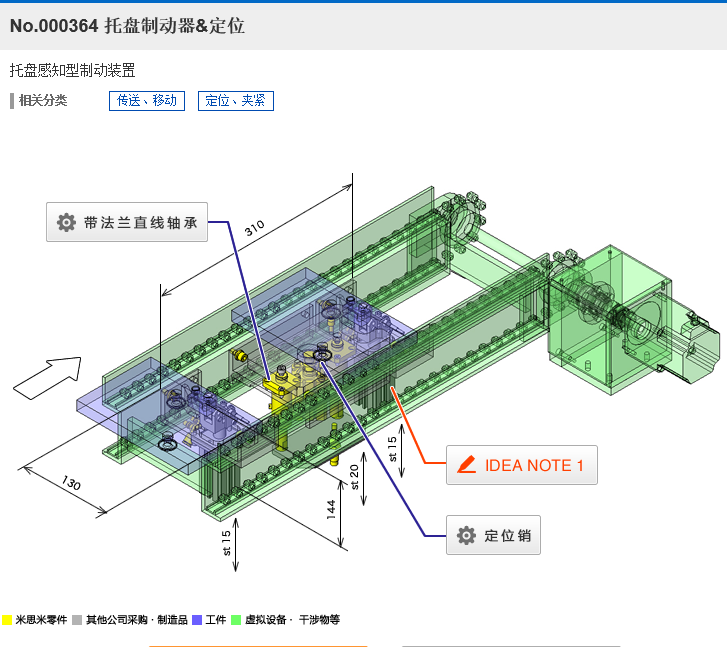
Task: Click the 定位销 part button
Action: (493, 535)
